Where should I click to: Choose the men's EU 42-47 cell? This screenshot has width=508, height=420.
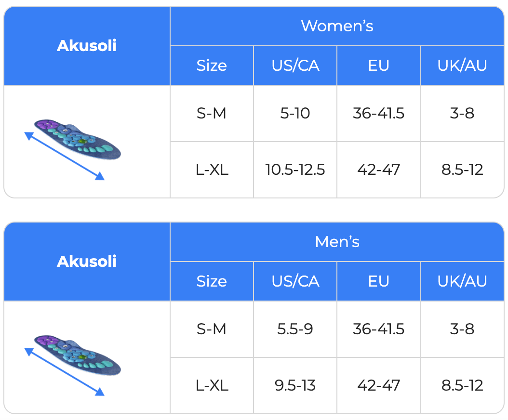[378, 385]
